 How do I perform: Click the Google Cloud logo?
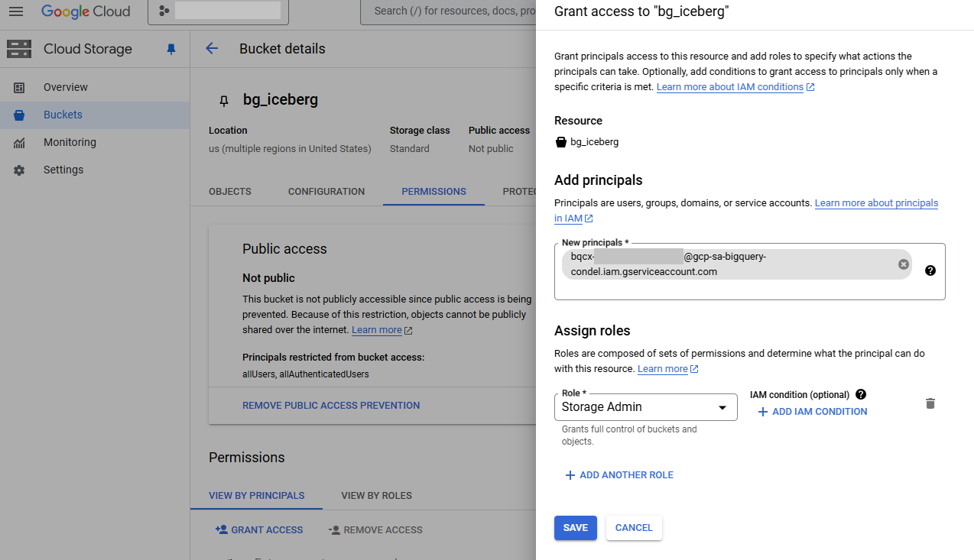tap(86, 11)
